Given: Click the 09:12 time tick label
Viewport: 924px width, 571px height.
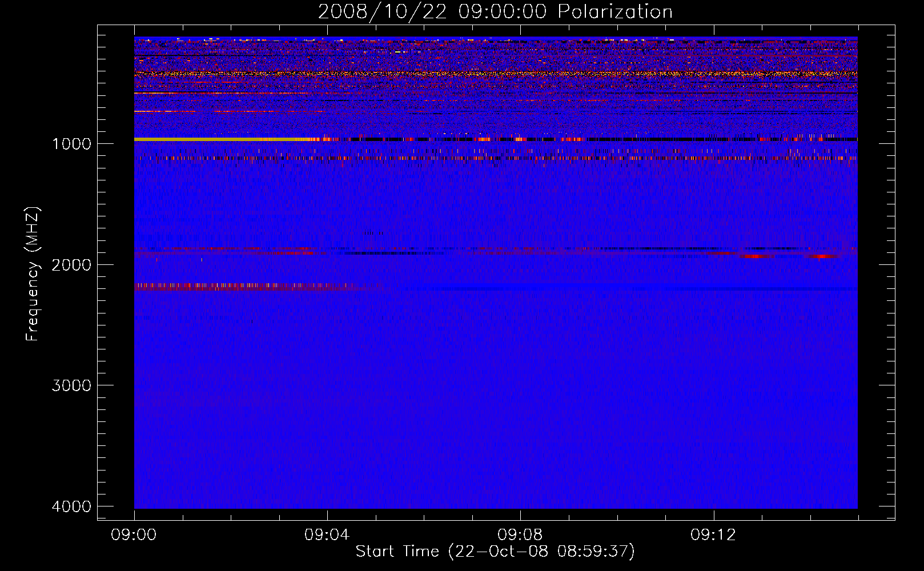Looking at the screenshot, I should tap(713, 535).
